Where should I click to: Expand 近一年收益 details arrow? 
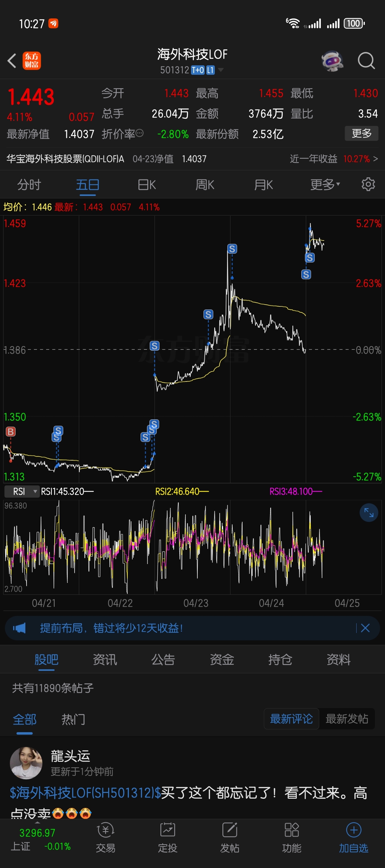(x=376, y=159)
